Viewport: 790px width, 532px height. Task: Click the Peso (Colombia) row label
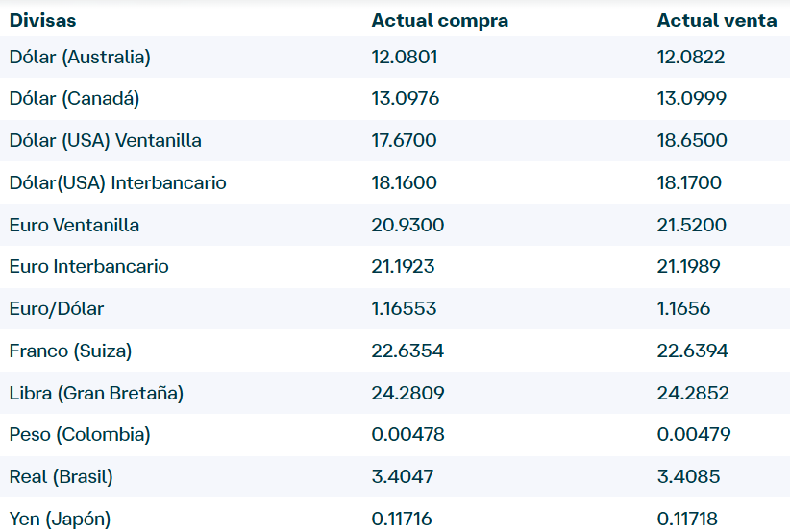pos(80,434)
